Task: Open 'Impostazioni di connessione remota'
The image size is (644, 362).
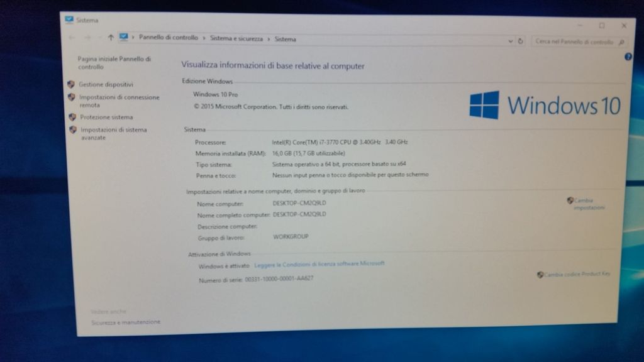Action: click(119, 101)
